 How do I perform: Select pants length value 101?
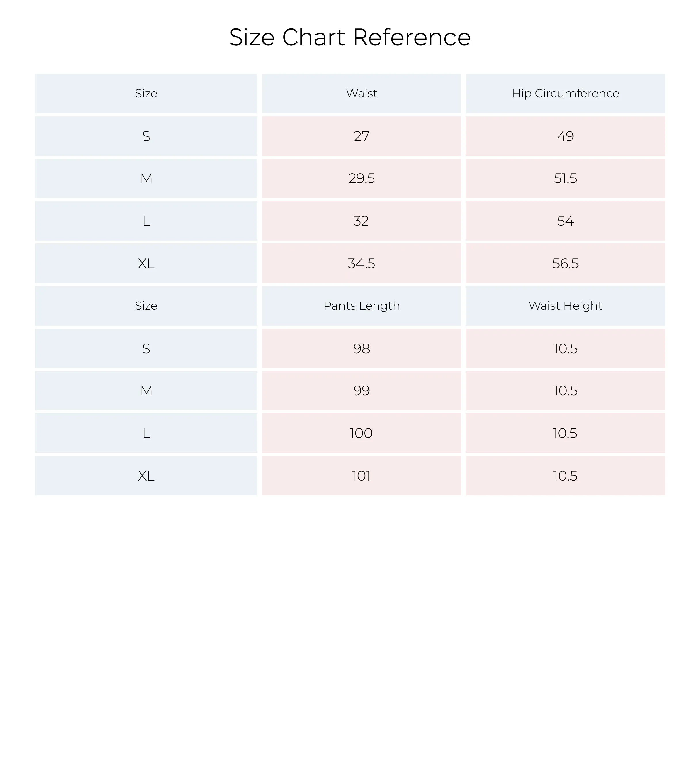pos(362,476)
